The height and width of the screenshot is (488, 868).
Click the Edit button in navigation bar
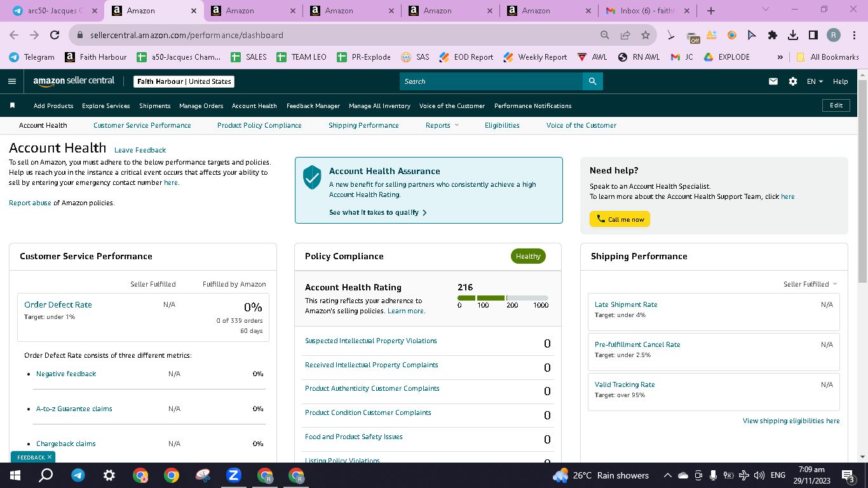(x=836, y=105)
